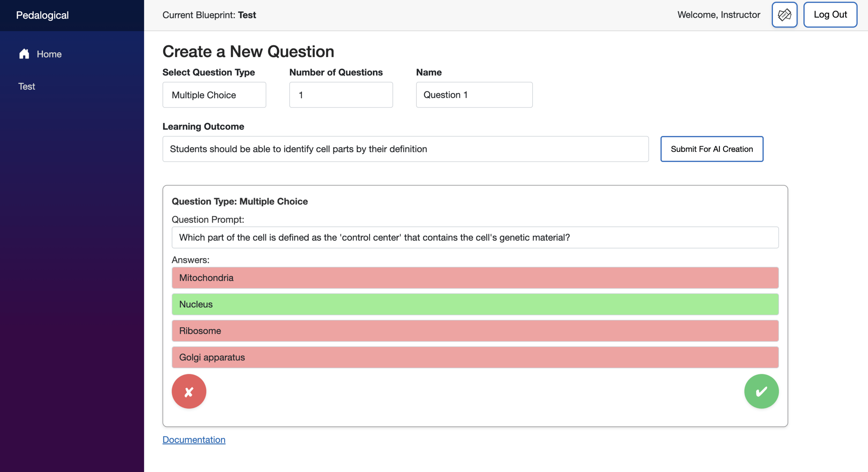
Task: Edit the Question Prompt text field
Action: (x=475, y=237)
